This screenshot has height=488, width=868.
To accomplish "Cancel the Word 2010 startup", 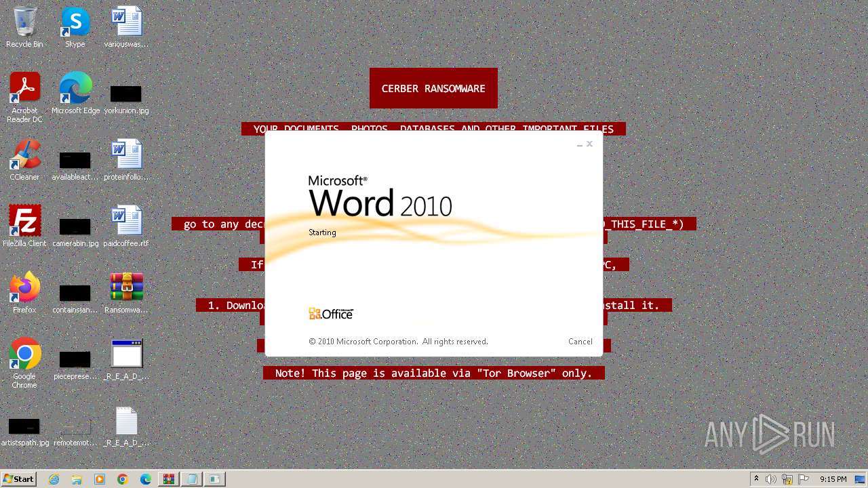I will (580, 342).
